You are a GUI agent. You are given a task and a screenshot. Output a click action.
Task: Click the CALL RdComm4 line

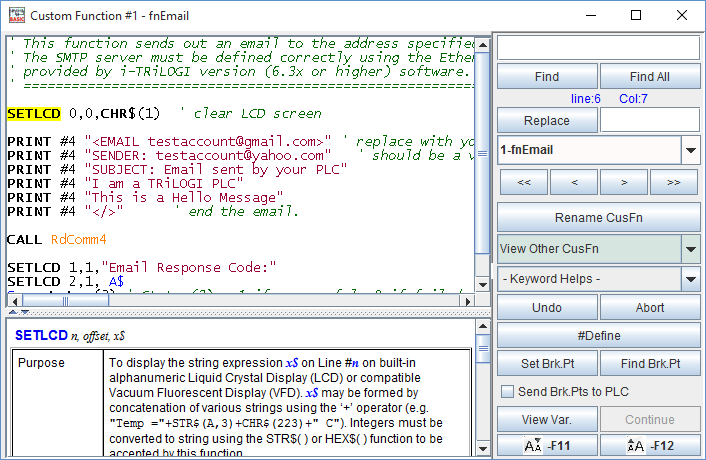(57, 239)
